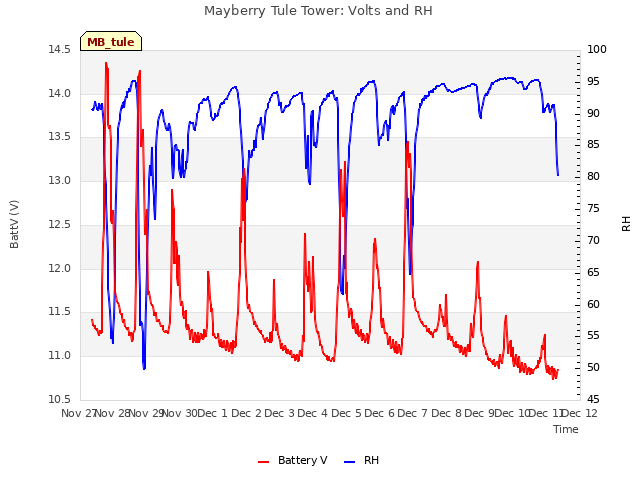Click the 85 right axis tick label
Screen dimensions: 640x480
pos(593,144)
